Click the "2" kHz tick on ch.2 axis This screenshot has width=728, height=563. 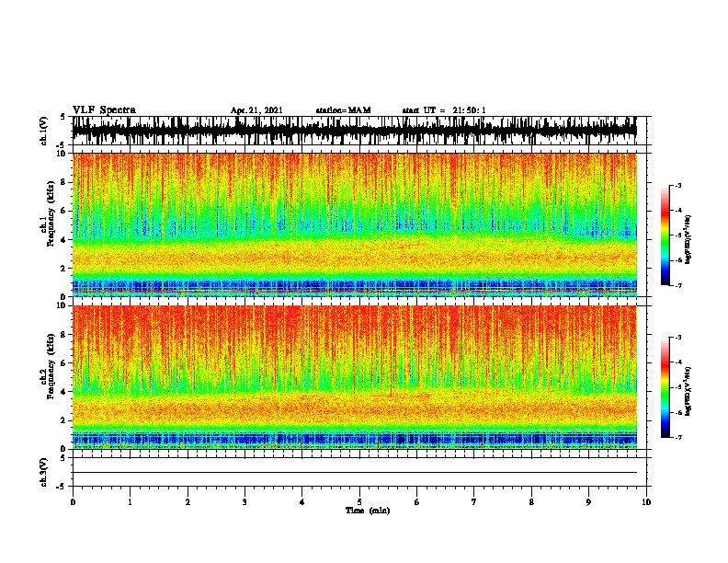pyautogui.click(x=64, y=420)
